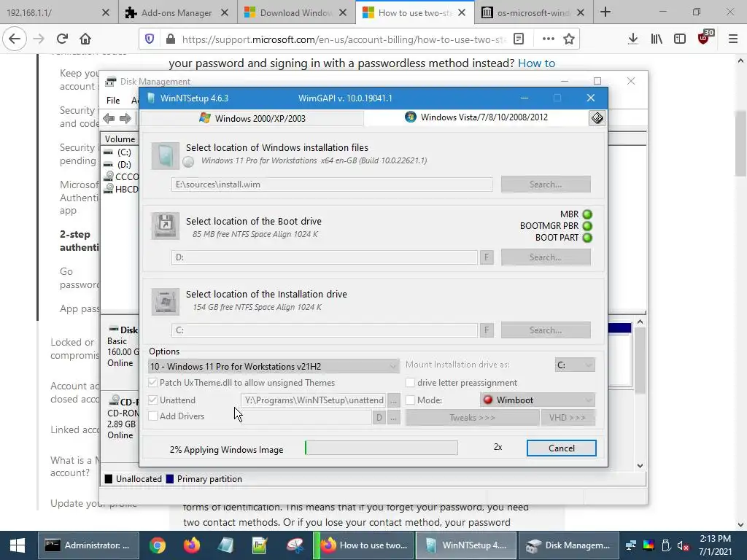Click F format button for Installation drive
Viewport: 747px width, 560px height.
(x=487, y=330)
